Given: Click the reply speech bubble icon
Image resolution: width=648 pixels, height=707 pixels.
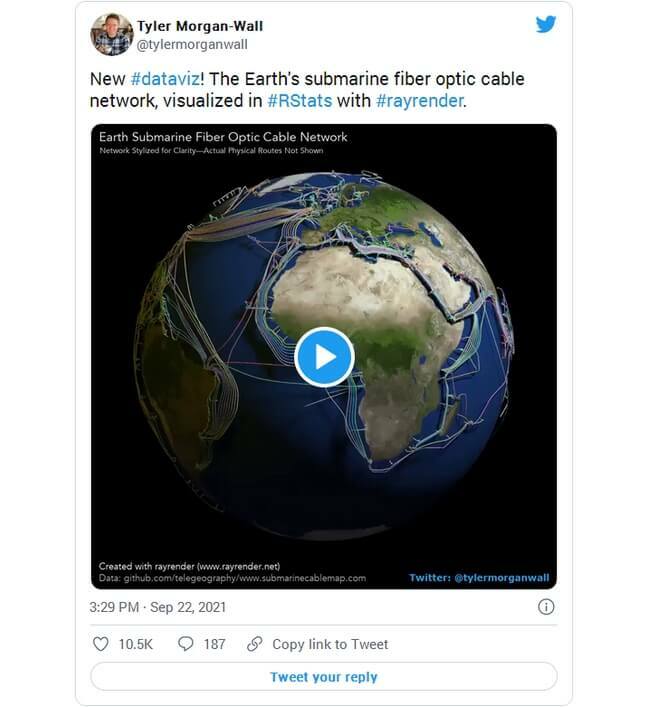Looking at the screenshot, I should tap(185, 644).
